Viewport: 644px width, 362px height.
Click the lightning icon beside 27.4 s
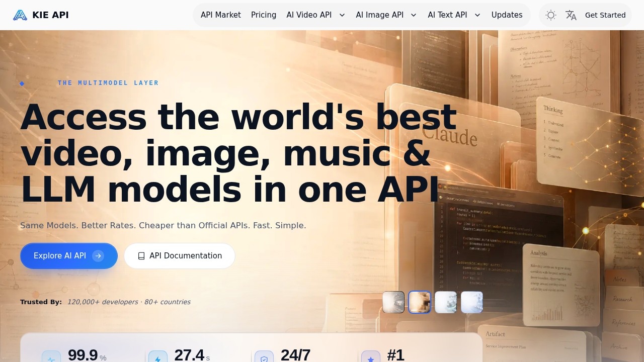(x=158, y=359)
